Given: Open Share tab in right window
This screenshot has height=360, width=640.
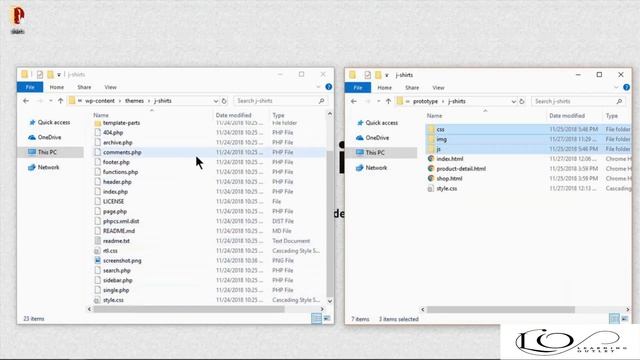Looking at the screenshot, I should 412,87.
